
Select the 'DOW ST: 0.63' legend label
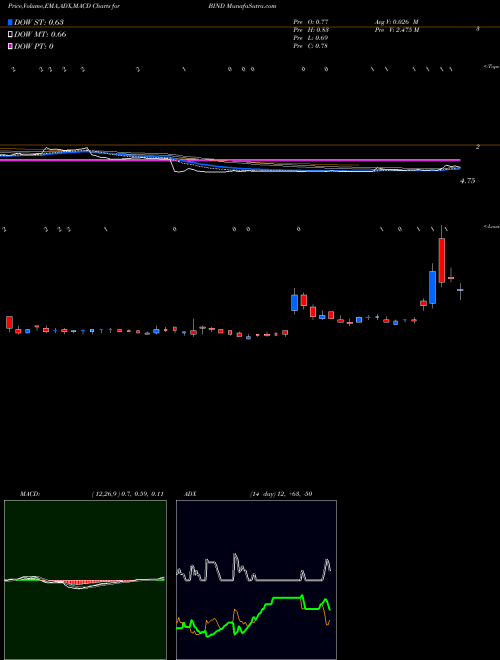point(39,22)
